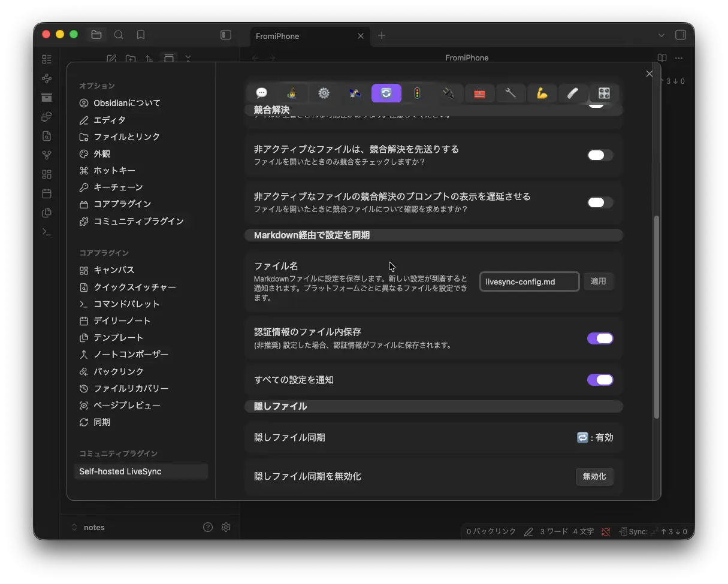The image size is (728, 584).
Task: Click the templates copy icon in left ribbon
Action: tap(47, 213)
